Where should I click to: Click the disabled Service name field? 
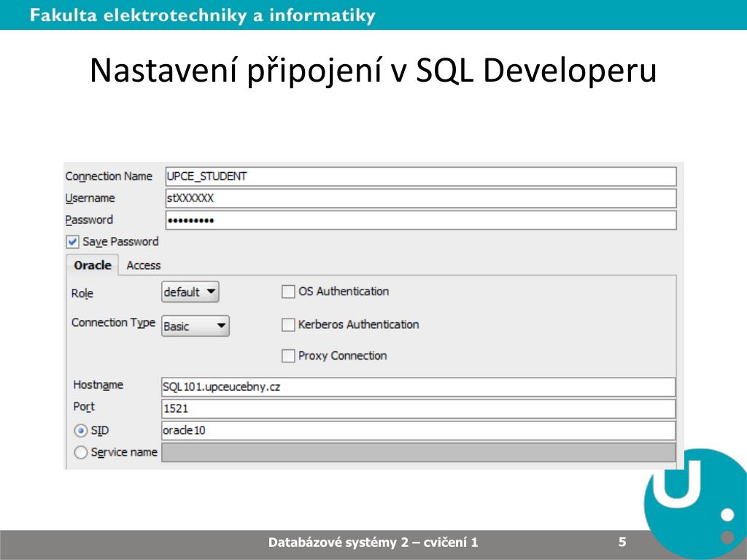click(x=418, y=452)
